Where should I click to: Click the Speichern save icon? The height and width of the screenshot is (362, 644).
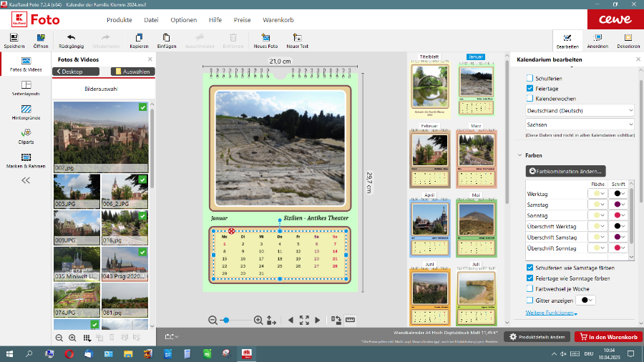(x=14, y=37)
